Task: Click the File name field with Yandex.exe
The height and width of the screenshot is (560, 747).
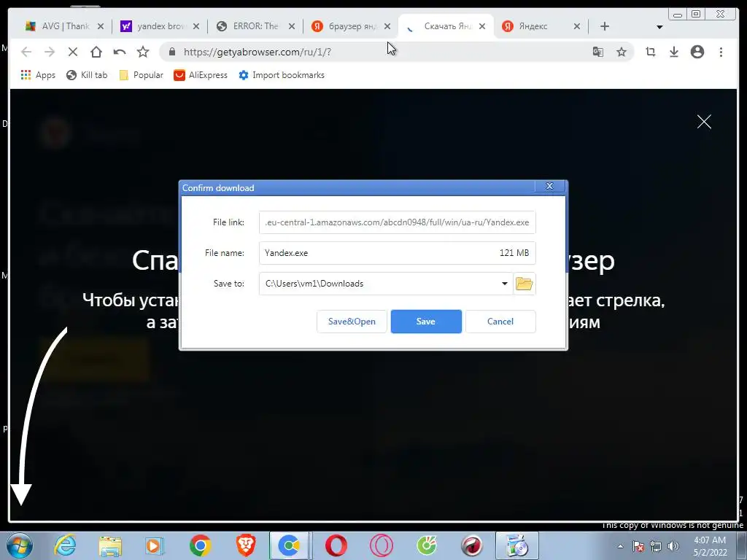Action: pos(398,253)
